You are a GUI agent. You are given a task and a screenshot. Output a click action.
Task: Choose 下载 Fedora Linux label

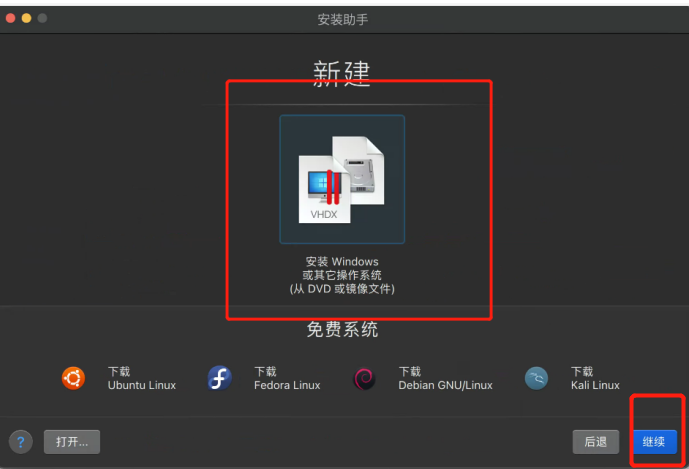pyautogui.click(x=287, y=378)
